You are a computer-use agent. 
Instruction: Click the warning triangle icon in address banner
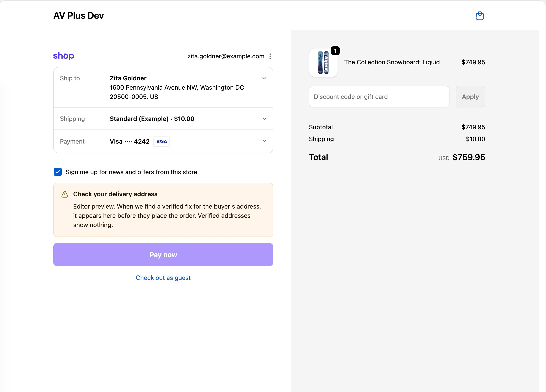(65, 194)
